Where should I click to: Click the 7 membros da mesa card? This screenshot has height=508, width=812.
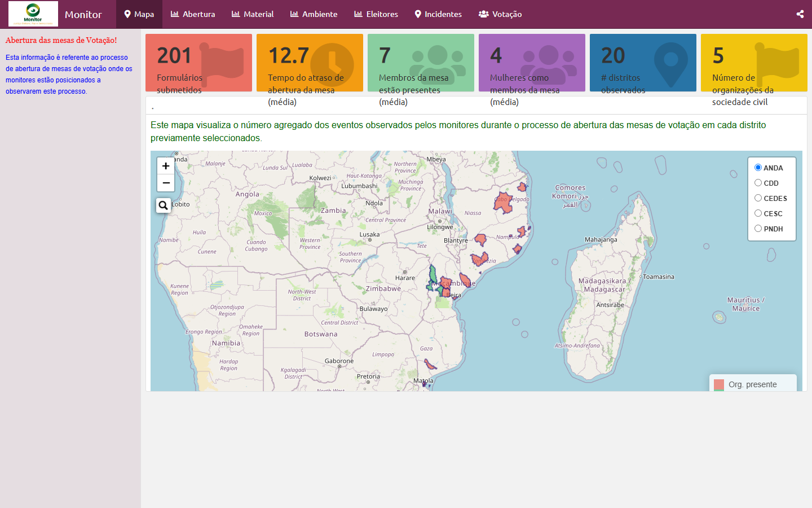tap(421, 63)
